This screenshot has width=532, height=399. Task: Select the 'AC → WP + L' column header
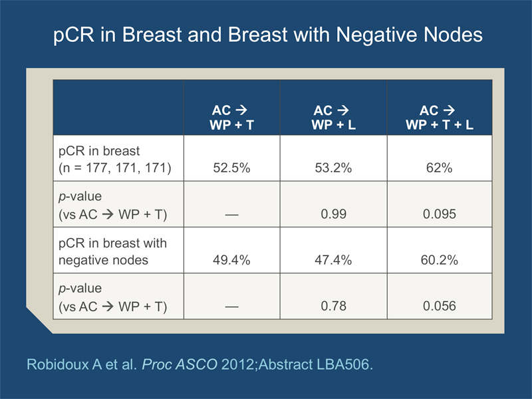pyautogui.click(x=332, y=117)
